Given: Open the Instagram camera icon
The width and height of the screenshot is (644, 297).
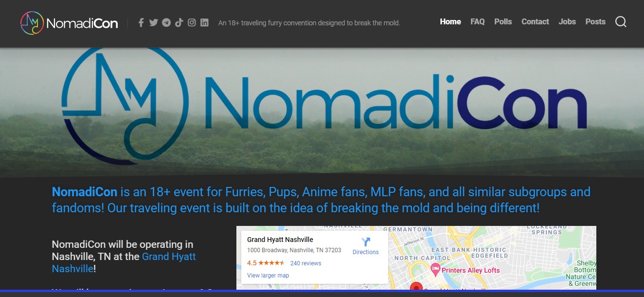Looking at the screenshot, I should click(x=192, y=22).
